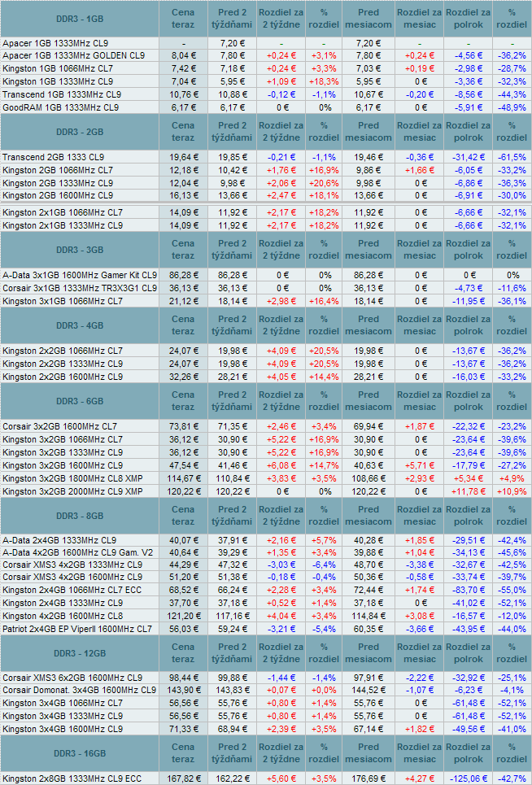Screen dimensions: 532x785
Task: Click Kingston 3x2GB 2000MHz CL9 XMP name
Action: (x=72, y=491)
